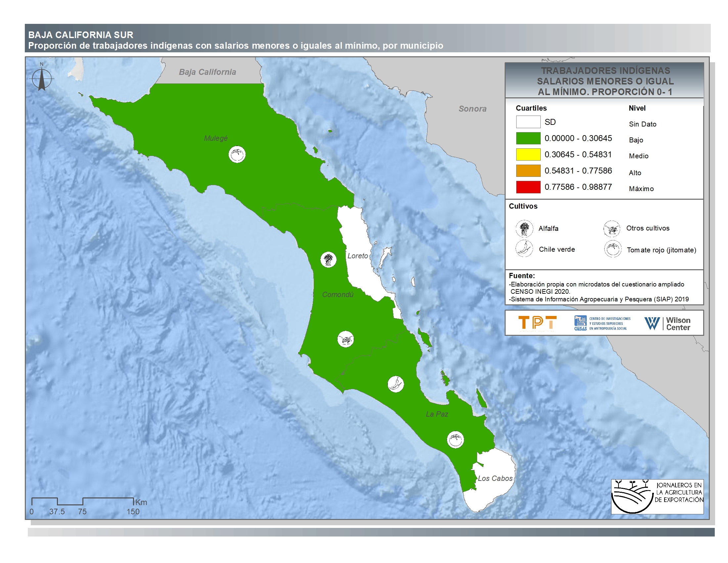Click the north arrow compass icon
This screenshot has width=728, height=563.
(42, 79)
